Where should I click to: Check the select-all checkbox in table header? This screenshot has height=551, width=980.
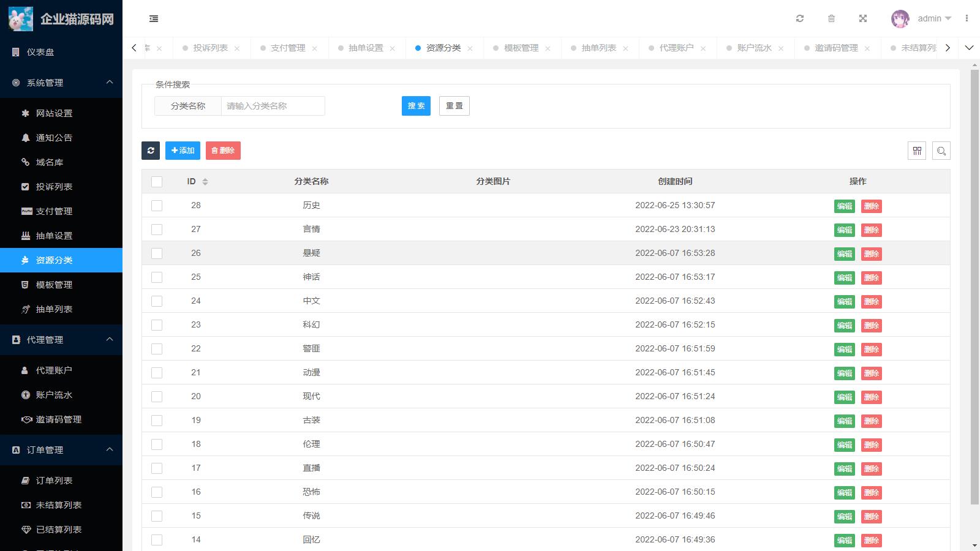click(157, 182)
